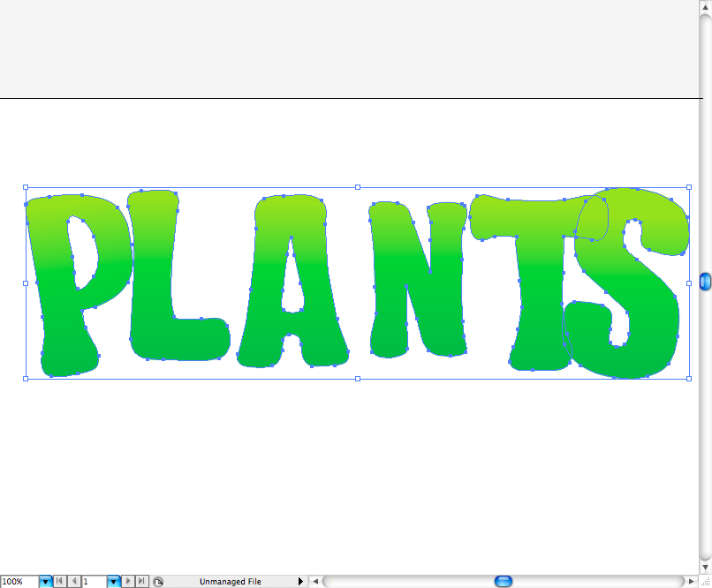Click the Version Cue status icon

coord(158,582)
